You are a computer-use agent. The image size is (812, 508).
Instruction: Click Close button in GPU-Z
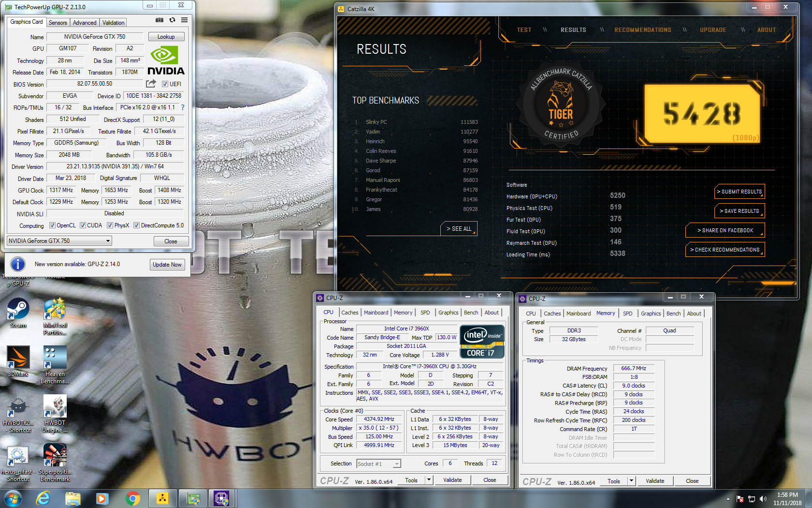(171, 241)
